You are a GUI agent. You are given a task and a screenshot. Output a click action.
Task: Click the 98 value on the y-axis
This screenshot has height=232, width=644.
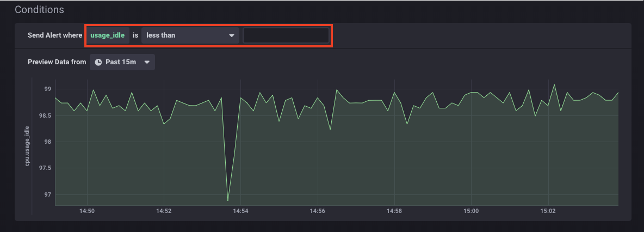(x=47, y=142)
